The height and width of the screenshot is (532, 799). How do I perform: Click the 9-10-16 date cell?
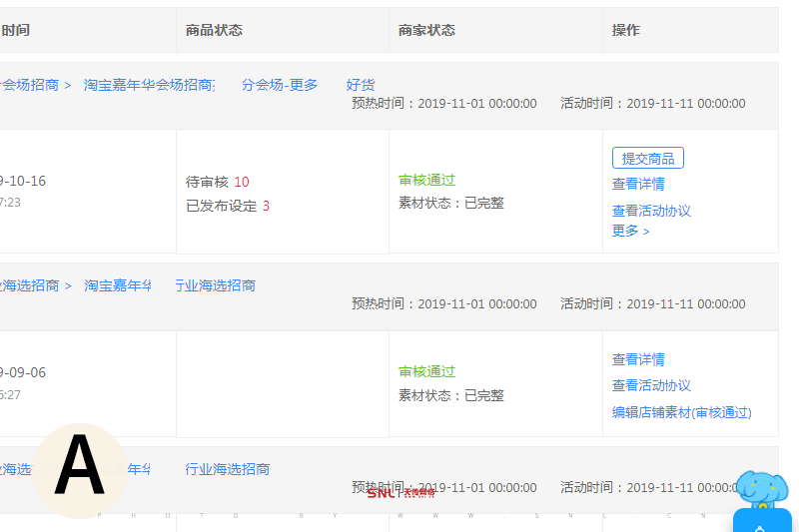23,181
